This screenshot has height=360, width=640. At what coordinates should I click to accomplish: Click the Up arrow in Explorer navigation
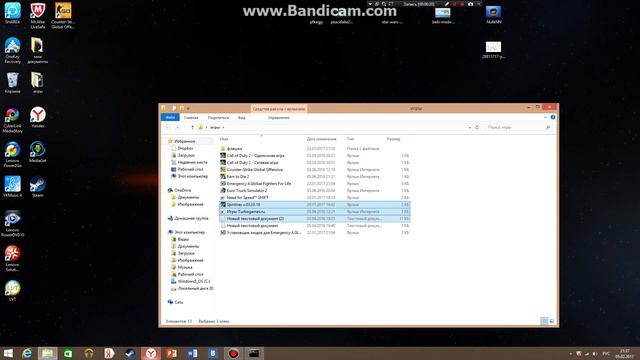click(192, 128)
